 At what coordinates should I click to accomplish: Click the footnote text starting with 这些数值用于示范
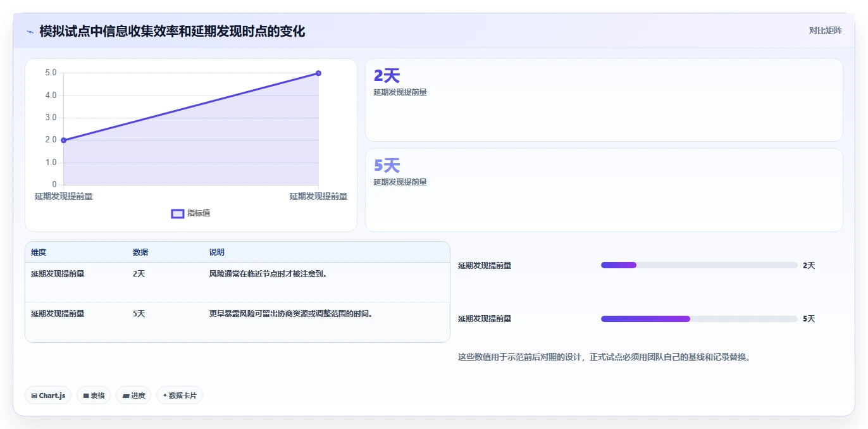point(605,357)
